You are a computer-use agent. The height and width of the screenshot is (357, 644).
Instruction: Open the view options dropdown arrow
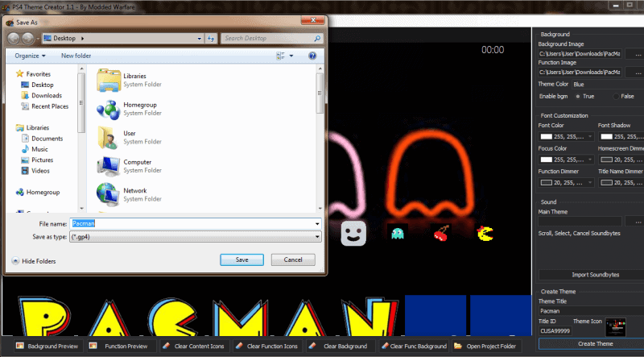(x=291, y=56)
